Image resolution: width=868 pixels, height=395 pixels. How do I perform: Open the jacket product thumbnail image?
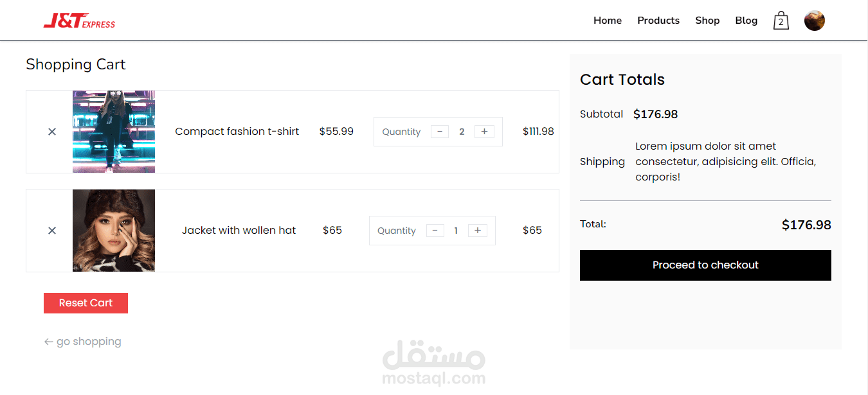114,231
